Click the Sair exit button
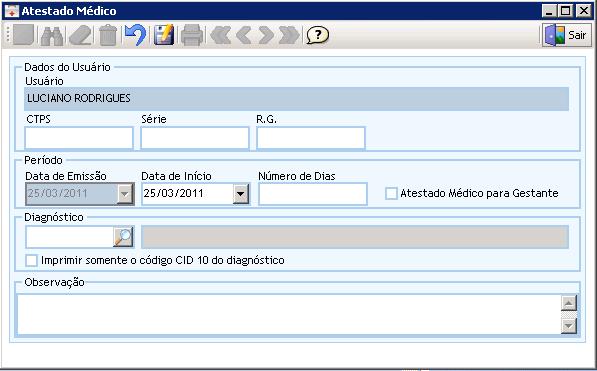Screen dimensions: 597x371 point(567,35)
